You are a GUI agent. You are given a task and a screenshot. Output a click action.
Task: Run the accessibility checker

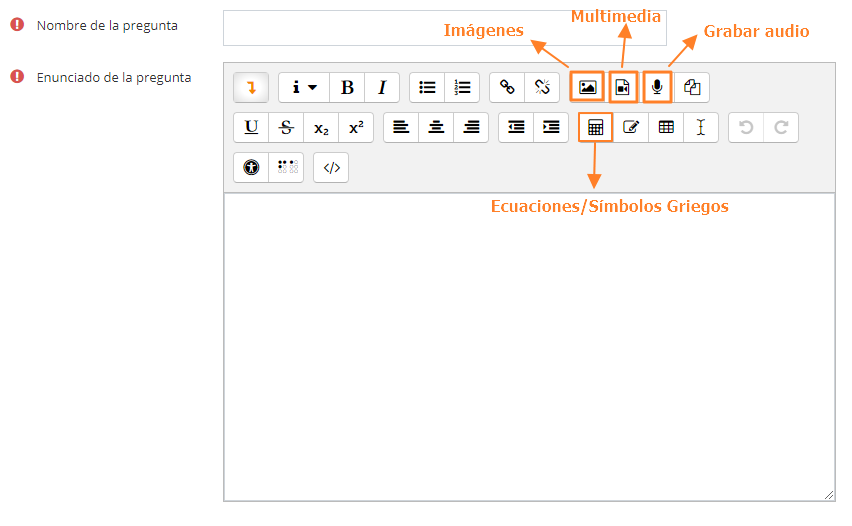click(251, 168)
